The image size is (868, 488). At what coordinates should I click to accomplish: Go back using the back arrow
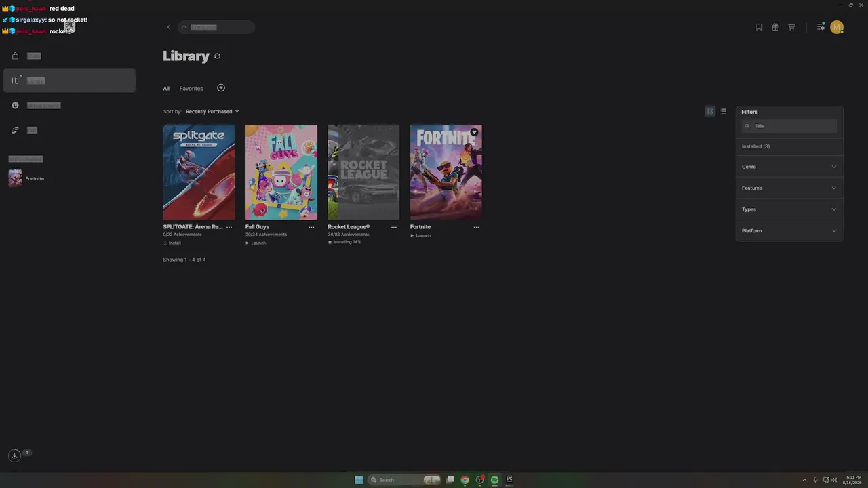[168, 27]
